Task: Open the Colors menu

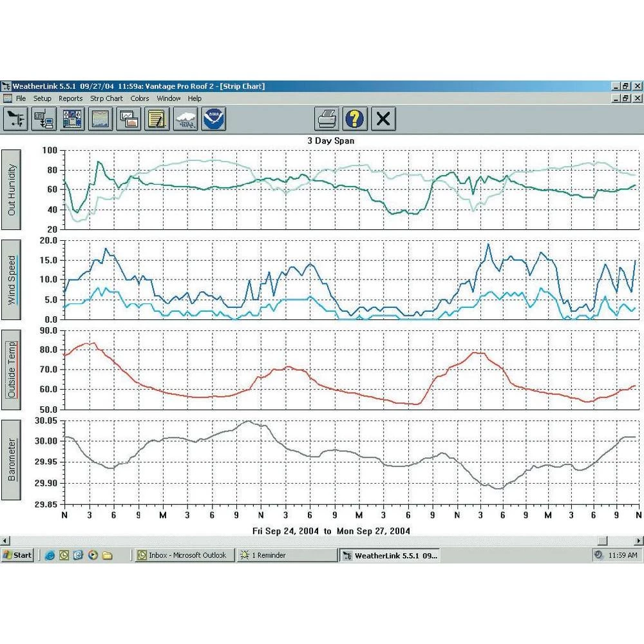Action: tap(139, 99)
